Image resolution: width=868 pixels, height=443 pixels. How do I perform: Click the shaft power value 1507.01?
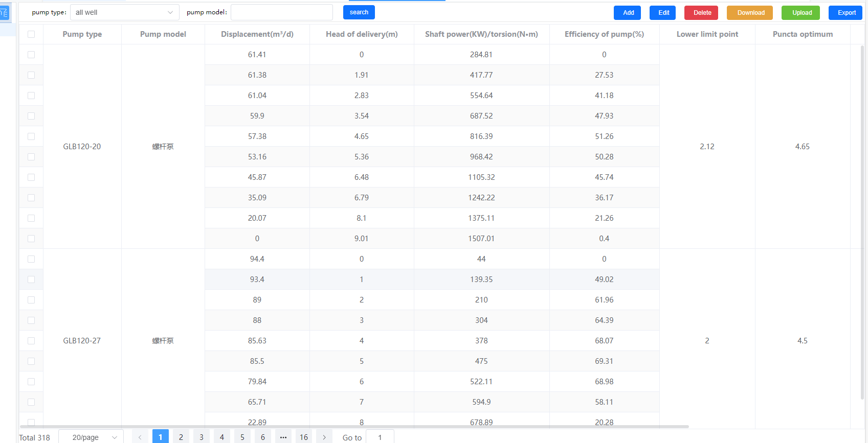[x=481, y=239]
